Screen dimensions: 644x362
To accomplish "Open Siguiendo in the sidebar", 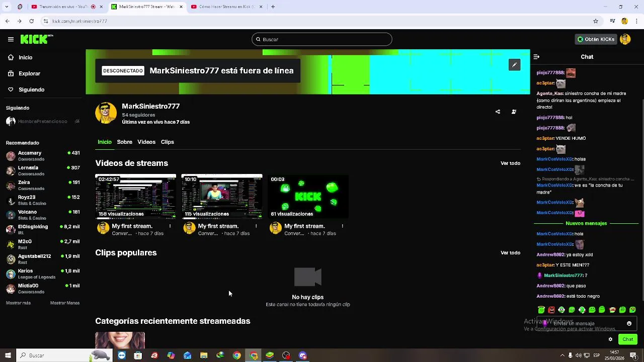I will [26, 89].
